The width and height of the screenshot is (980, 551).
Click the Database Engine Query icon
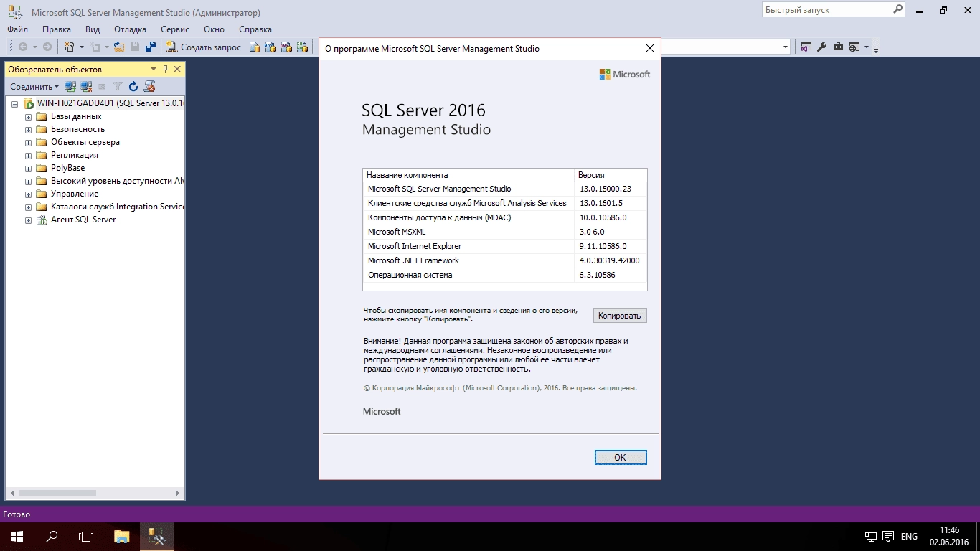(254, 47)
